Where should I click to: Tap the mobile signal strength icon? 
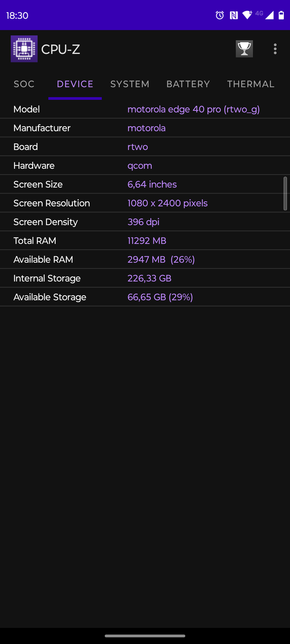point(269,15)
